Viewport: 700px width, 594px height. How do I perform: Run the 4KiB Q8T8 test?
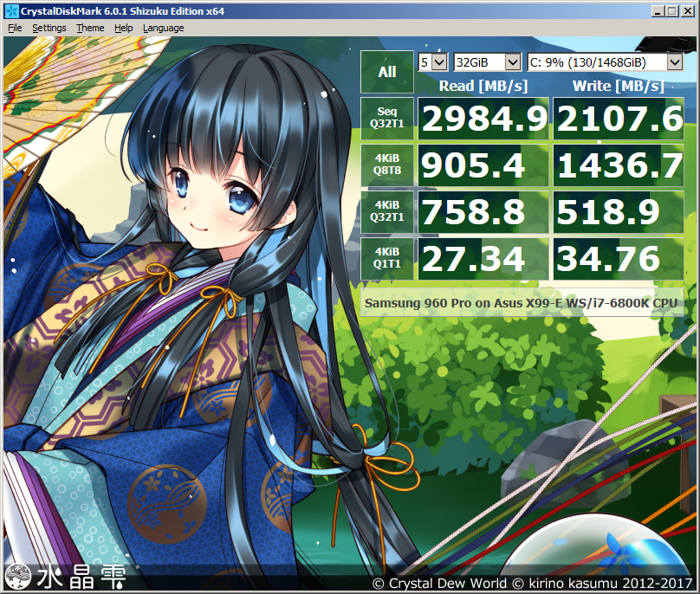387,165
